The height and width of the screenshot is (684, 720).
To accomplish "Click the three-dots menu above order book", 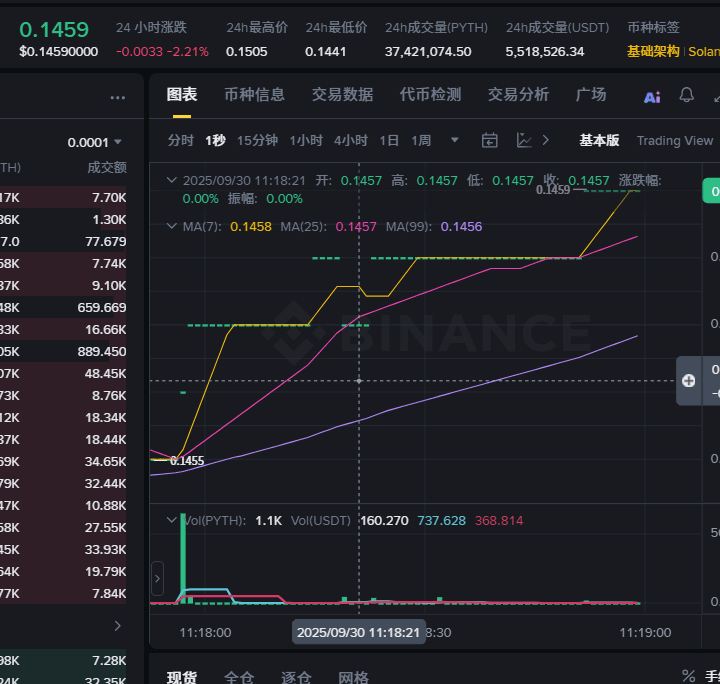I will pos(118,98).
